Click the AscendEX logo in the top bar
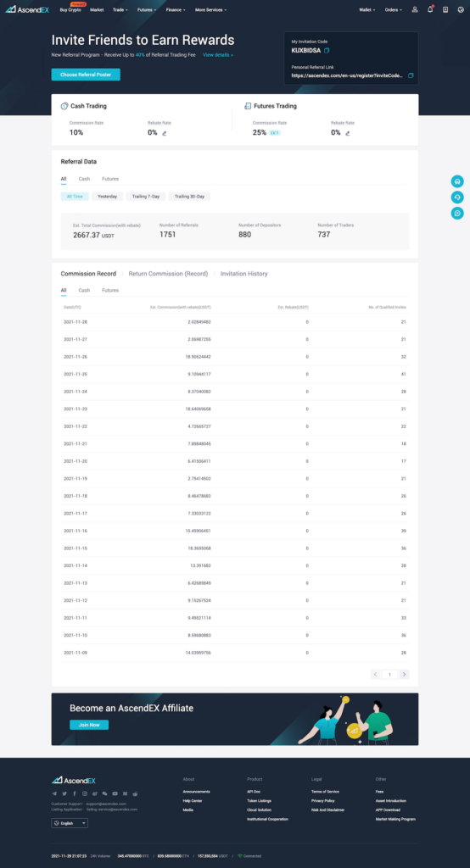The height and width of the screenshot is (868, 470). [27, 9]
